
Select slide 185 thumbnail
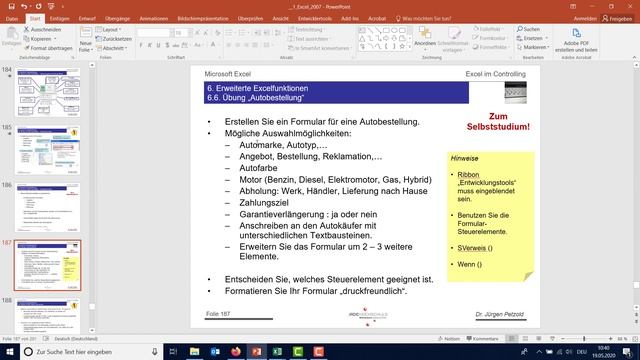click(48, 150)
